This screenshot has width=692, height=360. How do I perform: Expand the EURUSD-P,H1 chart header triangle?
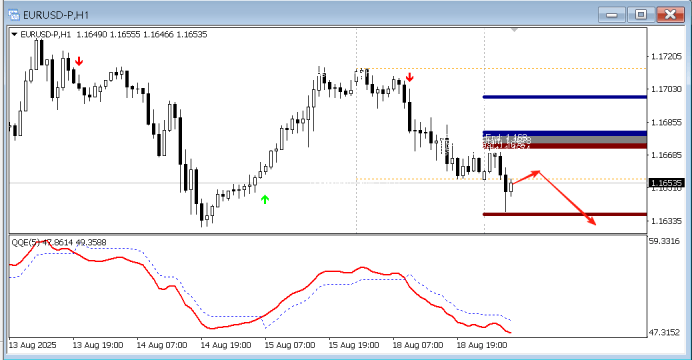click(x=14, y=34)
